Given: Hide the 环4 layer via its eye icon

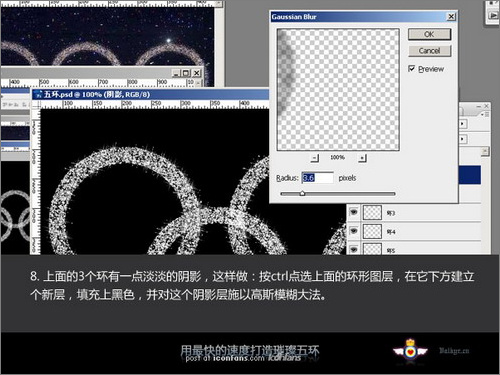Looking at the screenshot, I should tap(354, 231).
